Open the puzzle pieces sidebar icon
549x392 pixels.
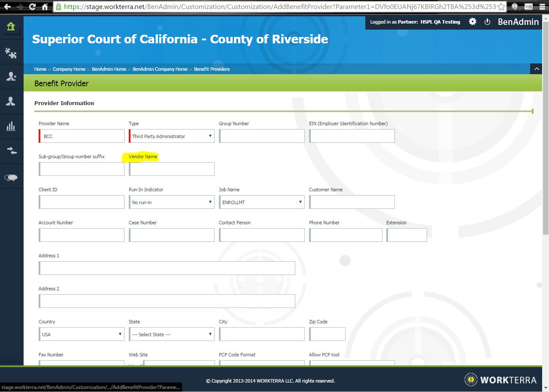(x=11, y=53)
